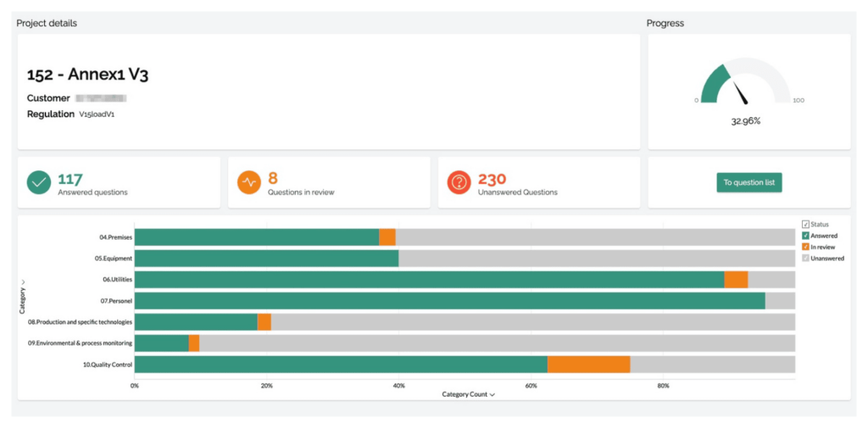Click the Project details heading

tap(47, 23)
